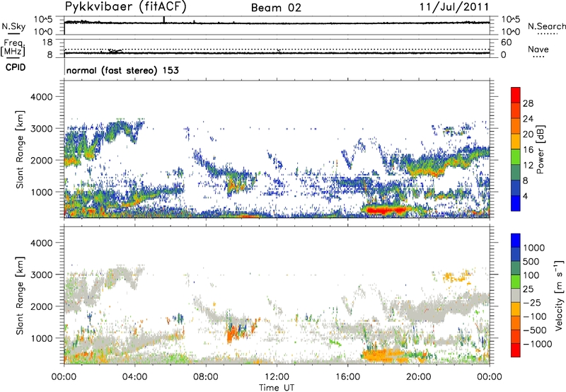Click the N.Search legend label
566x392 pixels.
click(x=547, y=26)
